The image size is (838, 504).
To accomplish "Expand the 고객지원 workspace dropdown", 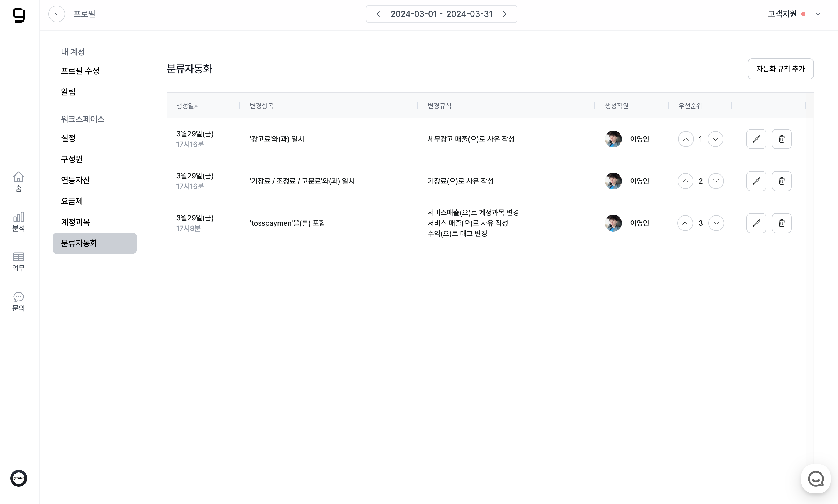I will pyautogui.click(x=818, y=14).
